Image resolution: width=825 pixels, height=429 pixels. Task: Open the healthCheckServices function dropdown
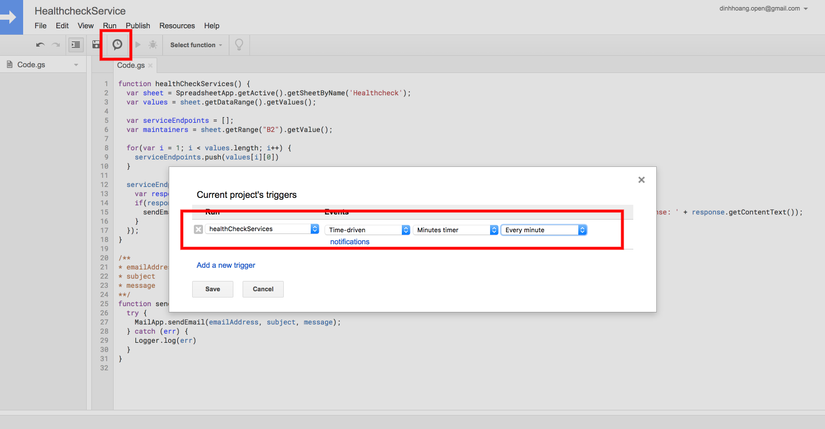tap(263, 230)
